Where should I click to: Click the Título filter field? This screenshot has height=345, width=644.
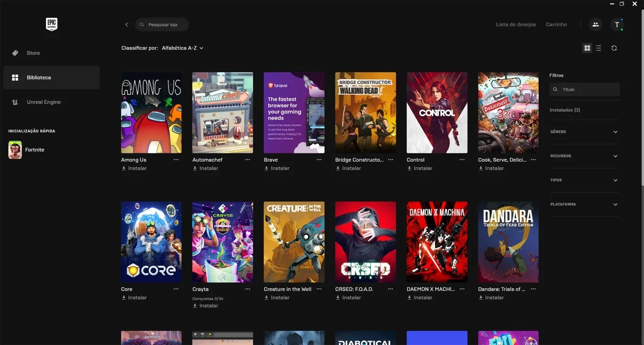click(x=585, y=89)
